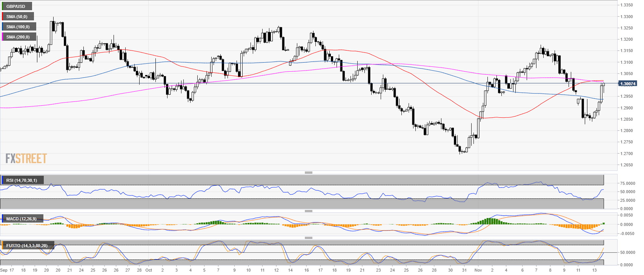Click the 1.2850 price axis value

(626, 119)
